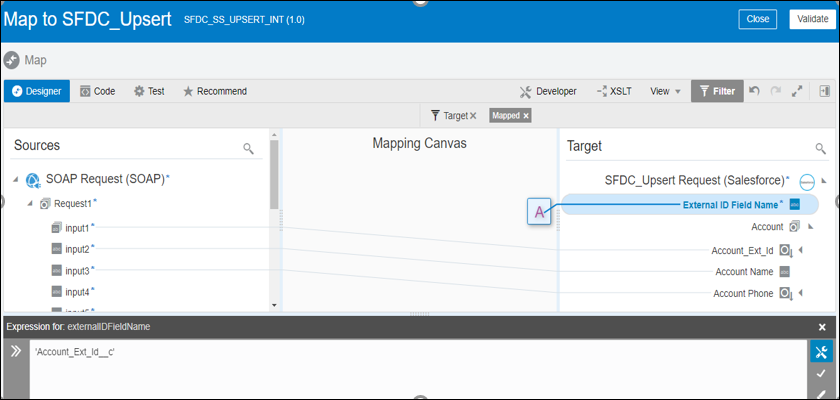Click the Sources scrollbar up arrow
The height and width of the screenshot is (400, 840).
[x=274, y=135]
